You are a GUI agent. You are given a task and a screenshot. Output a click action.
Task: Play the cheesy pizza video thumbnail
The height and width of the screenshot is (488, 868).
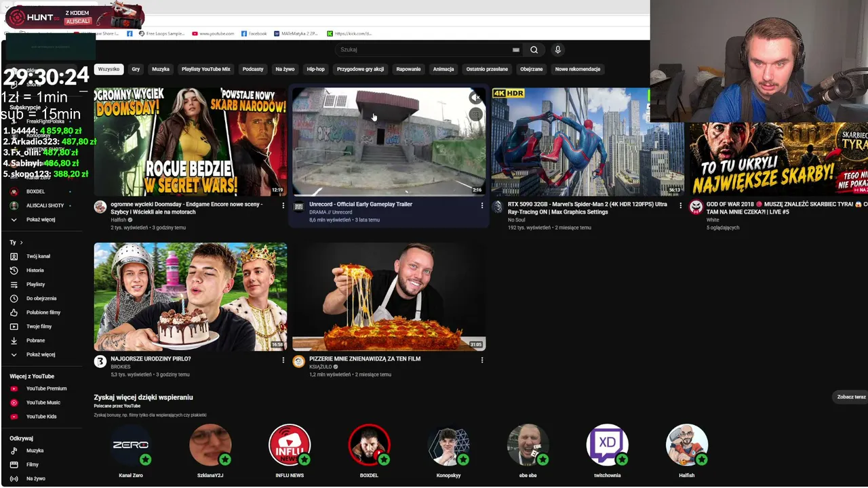click(389, 297)
